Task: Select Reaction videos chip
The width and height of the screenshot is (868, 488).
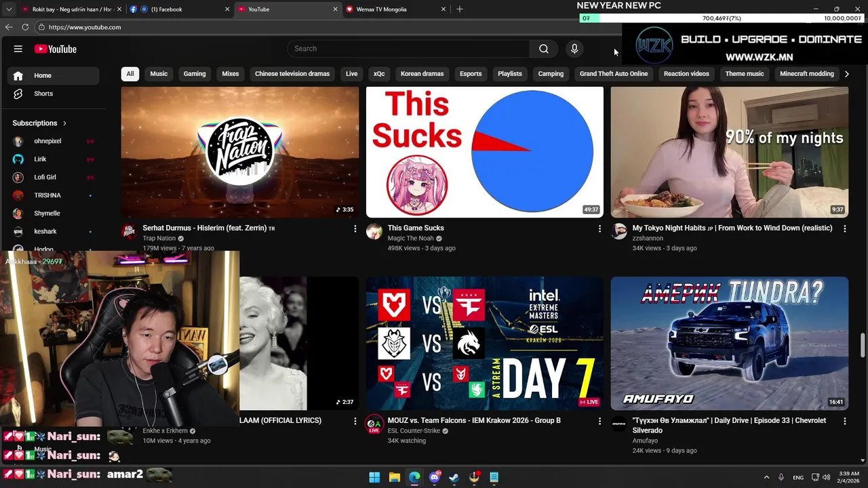Action: (x=686, y=74)
